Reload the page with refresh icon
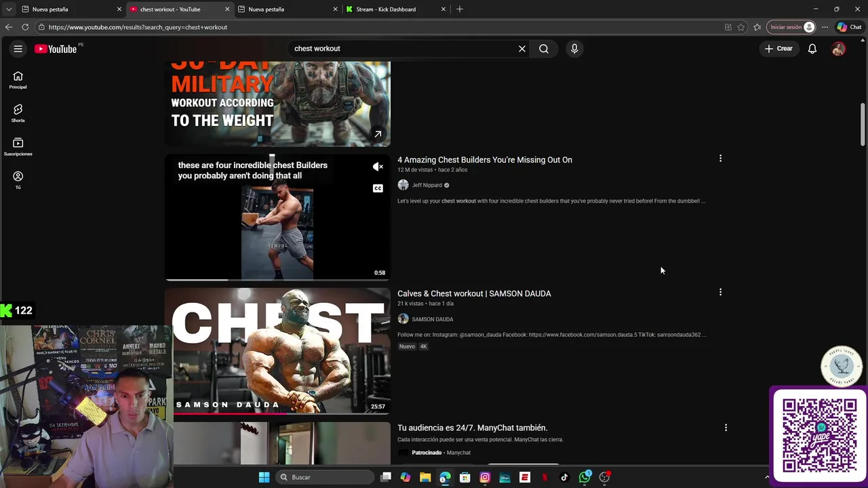This screenshot has width=868, height=488. click(x=25, y=27)
